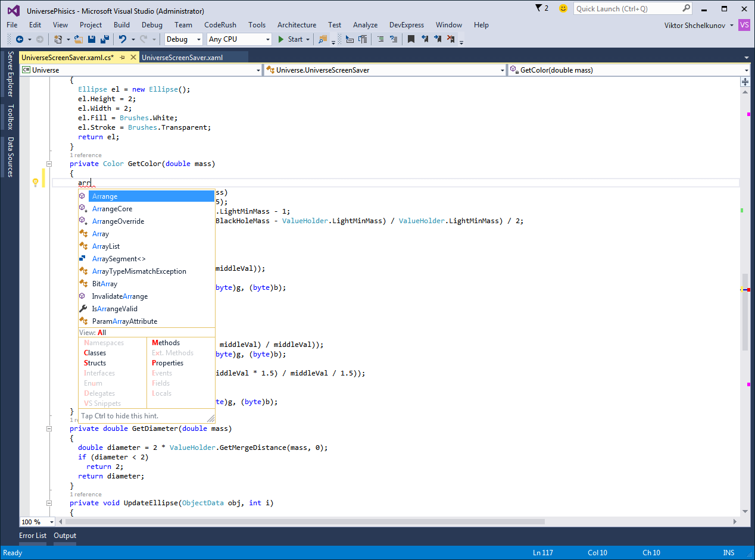Click the Comment selected lines icon
755x560 pixels.
[x=380, y=39]
